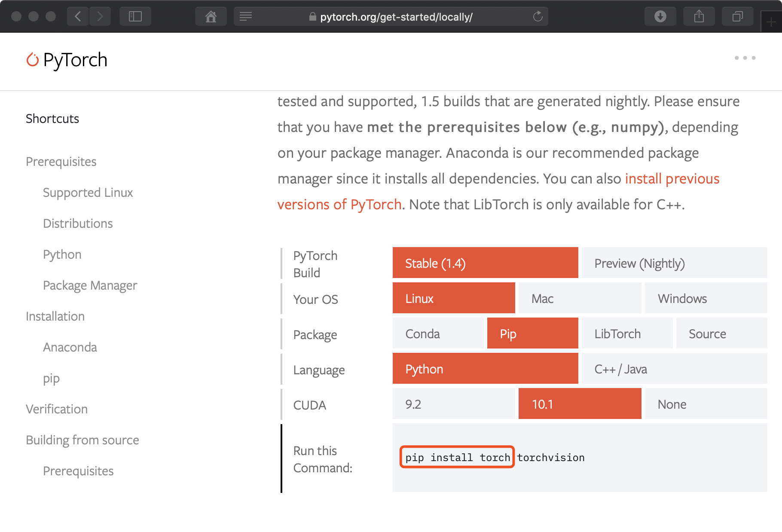Image resolution: width=782 pixels, height=532 pixels.
Task: Select LibTorch package option
Action: click(627, 333)
